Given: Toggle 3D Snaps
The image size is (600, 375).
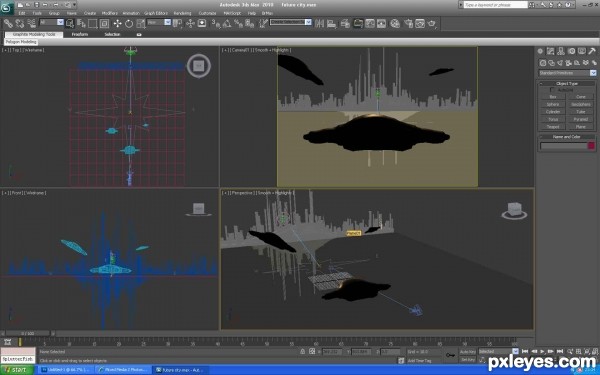Looking at the screenshot, I should point(216,24).
